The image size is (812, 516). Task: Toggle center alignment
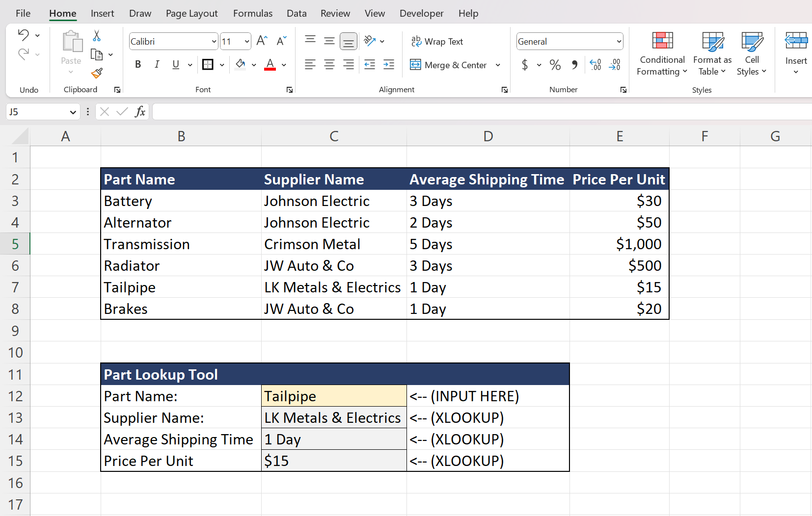click(x=329, y=64)
